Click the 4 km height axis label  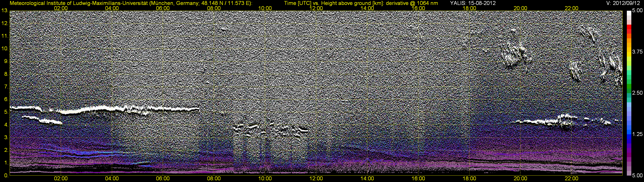(6, 125)
